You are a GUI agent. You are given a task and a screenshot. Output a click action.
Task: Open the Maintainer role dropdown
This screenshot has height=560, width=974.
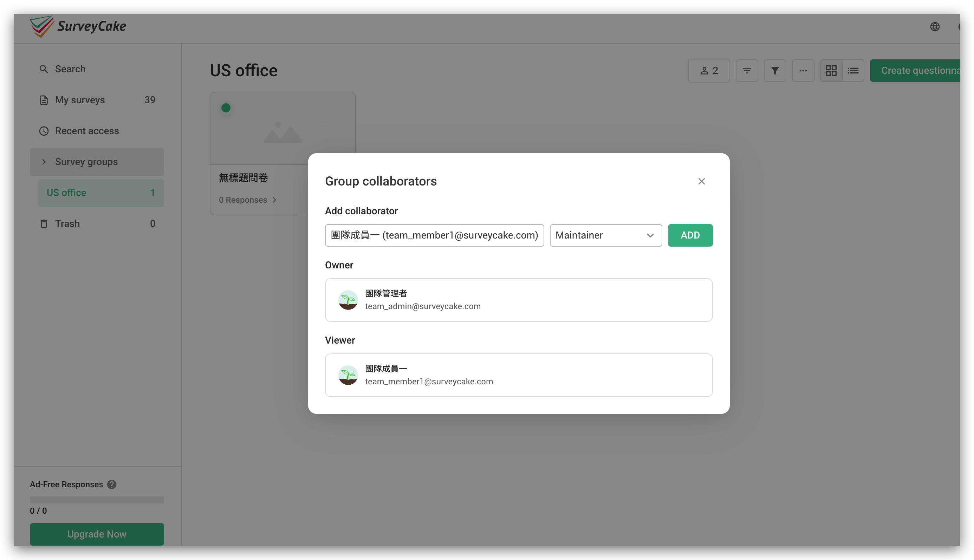coord(605,235)
